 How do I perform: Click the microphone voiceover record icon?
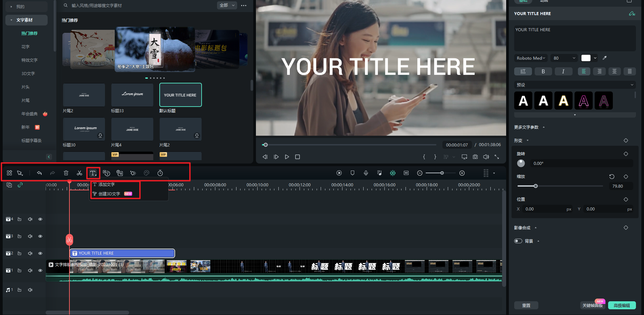pos(366,173)
